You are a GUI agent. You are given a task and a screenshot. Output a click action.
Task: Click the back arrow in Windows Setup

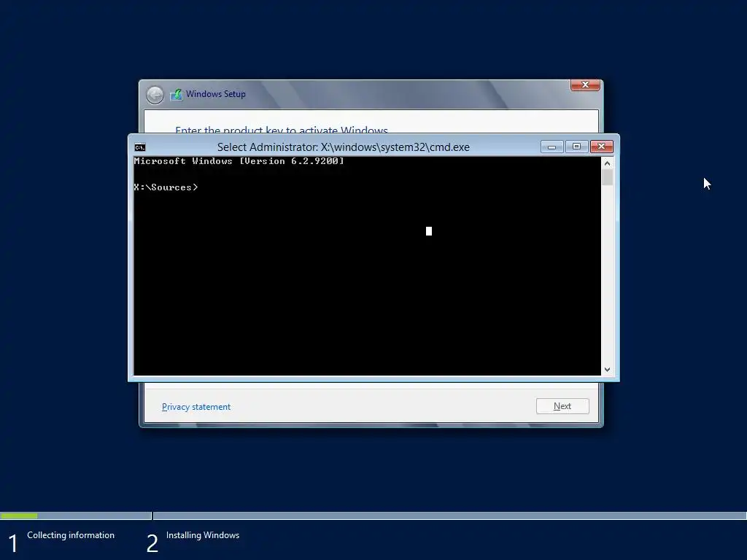[x=155, y=94]
